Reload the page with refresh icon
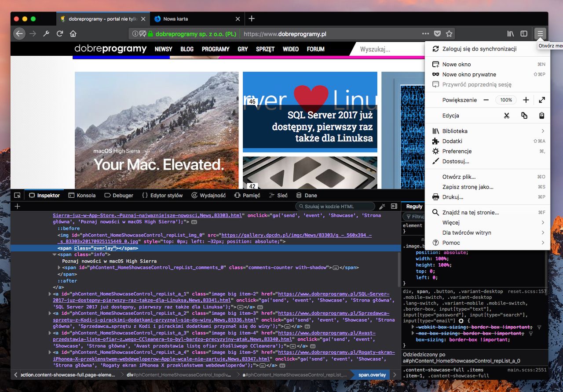This screenshot has width=563, height=392. [60, 33]
